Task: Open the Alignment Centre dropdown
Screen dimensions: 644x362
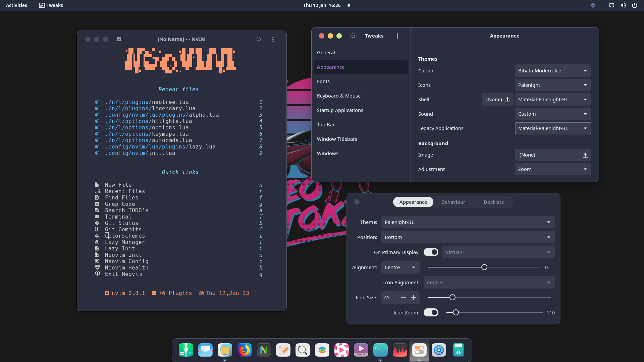Action: pos(400,267)
